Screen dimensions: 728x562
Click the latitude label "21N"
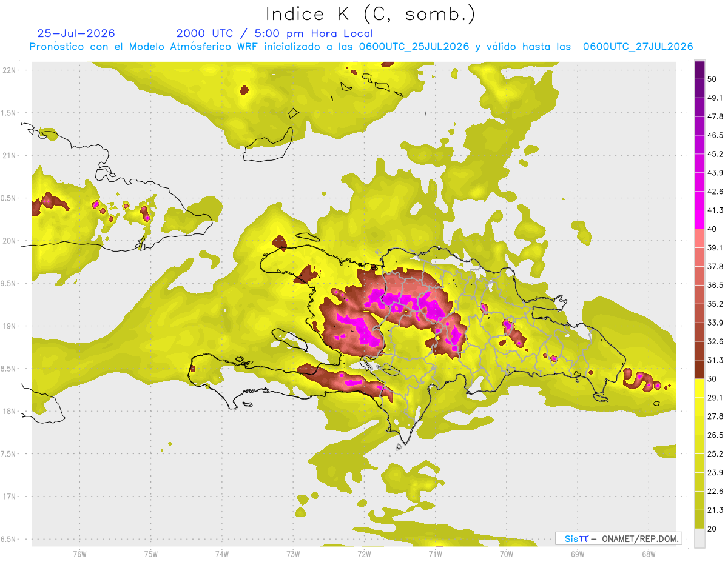pyautogui.click(x=10, y=155)
